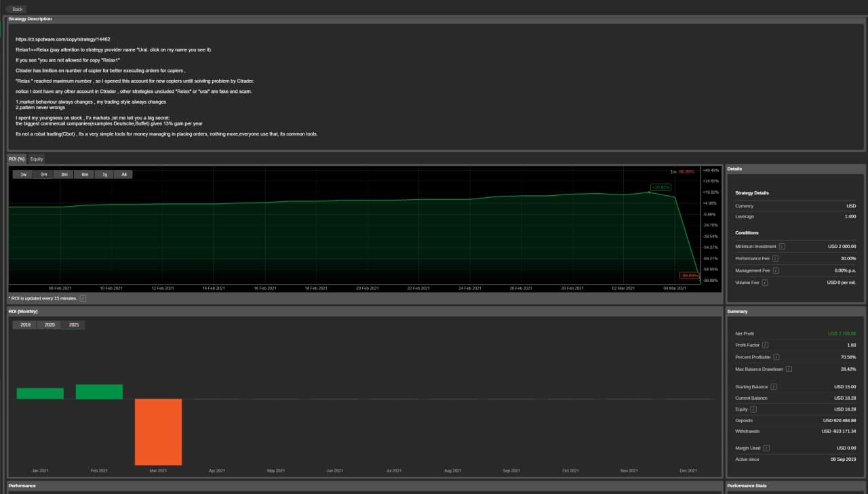868x494 pixels.
Task: Switch to the Equity tab
Action: point(37,159)
